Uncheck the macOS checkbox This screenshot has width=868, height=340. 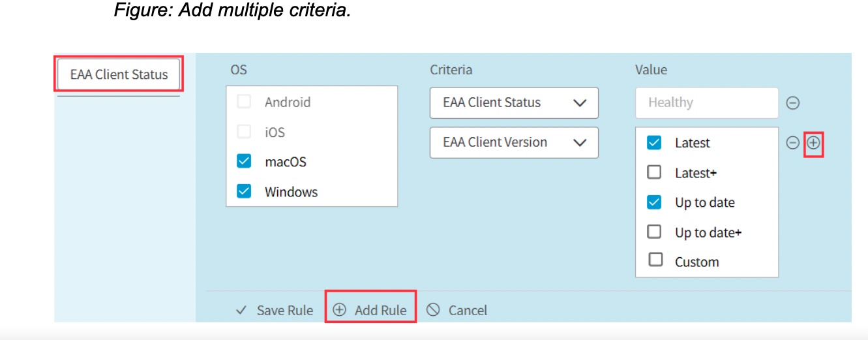point(244,161)
